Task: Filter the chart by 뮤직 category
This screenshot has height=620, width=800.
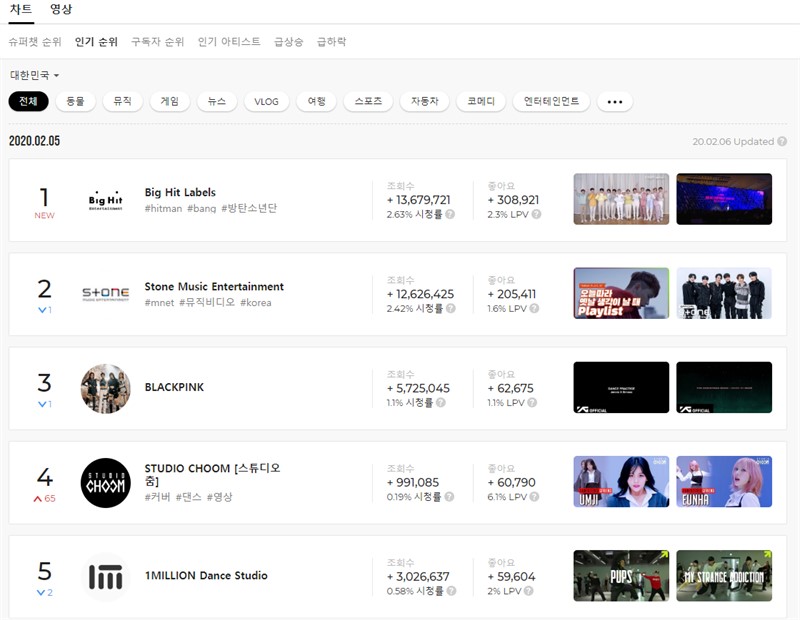Action: coord(122,102)
